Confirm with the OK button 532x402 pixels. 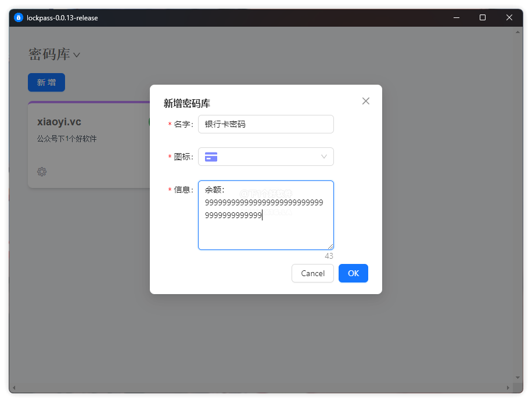353,273
